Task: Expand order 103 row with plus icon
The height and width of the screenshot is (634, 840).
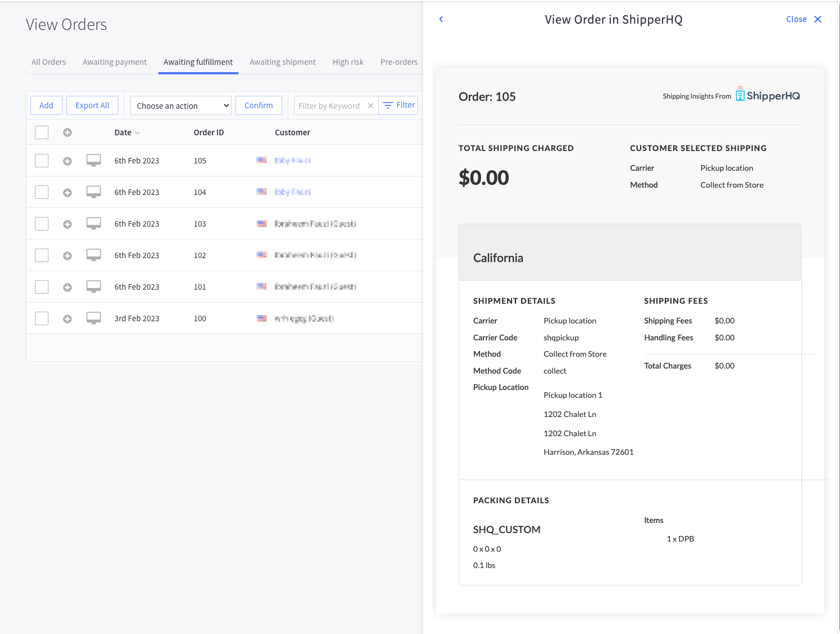Action: [68, 224]
